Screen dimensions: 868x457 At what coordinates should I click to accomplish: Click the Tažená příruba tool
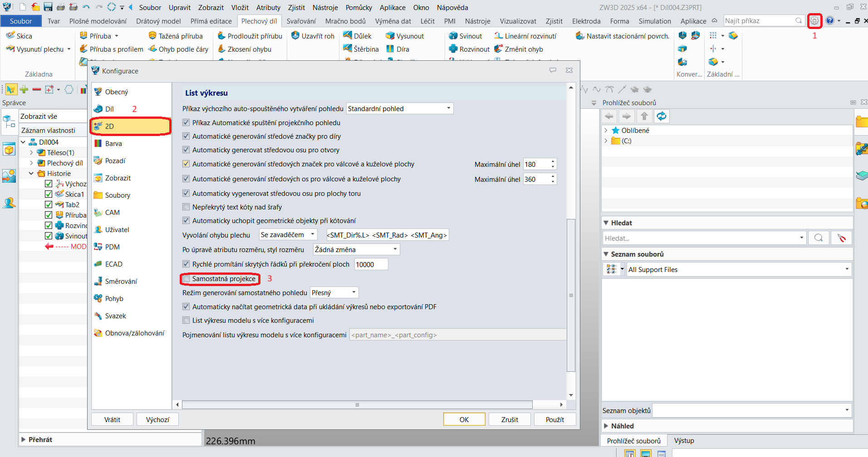coord(176,36)
